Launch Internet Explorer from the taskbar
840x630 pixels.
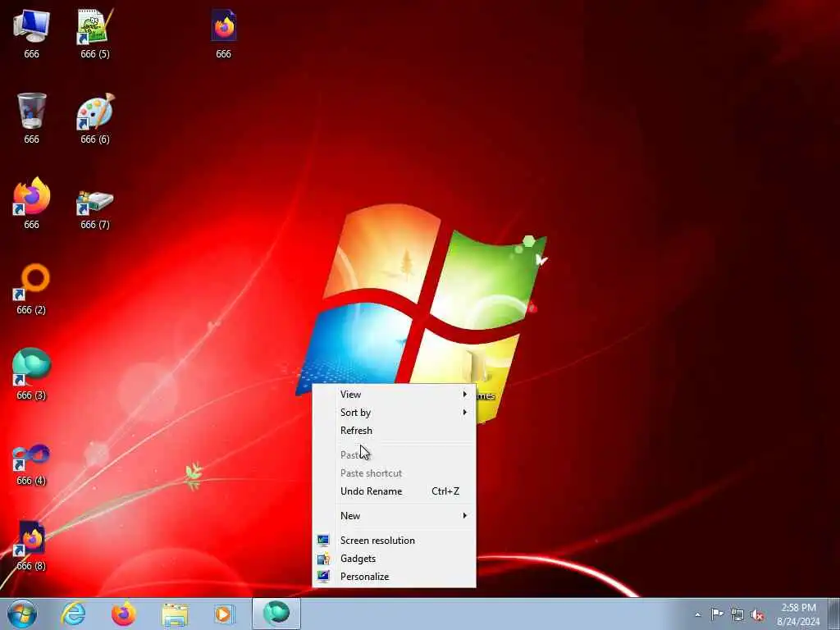73,614
